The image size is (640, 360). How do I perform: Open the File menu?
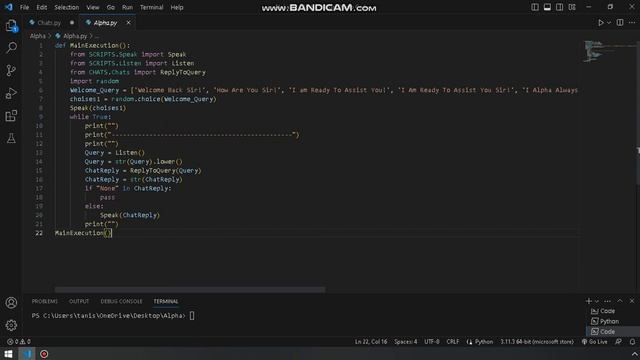(x=24, y=7)
